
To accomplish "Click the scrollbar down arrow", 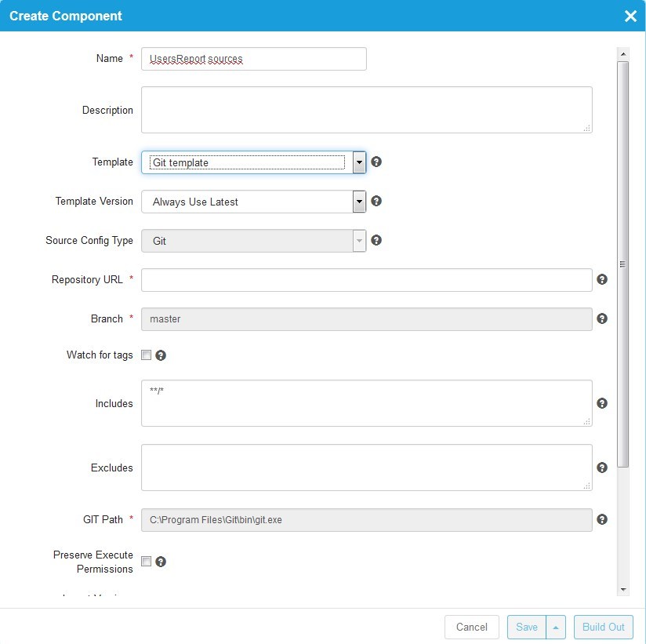I will click(623, 589).
